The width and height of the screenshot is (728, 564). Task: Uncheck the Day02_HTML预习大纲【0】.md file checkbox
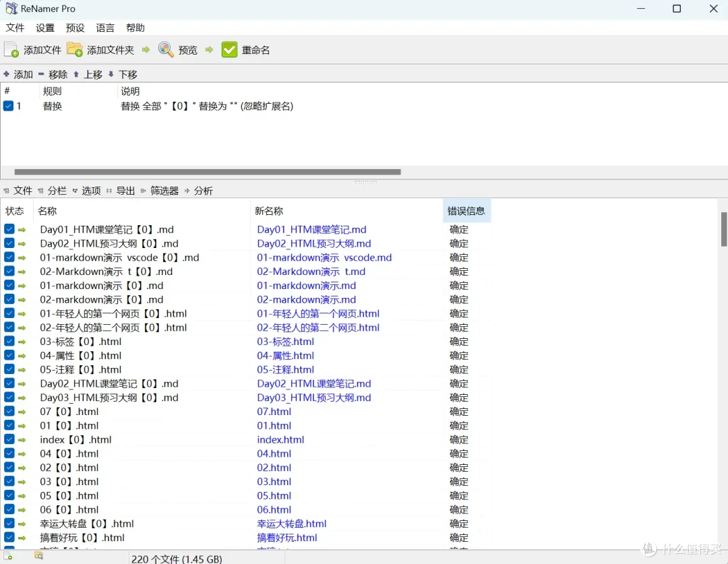coord(9,243)
